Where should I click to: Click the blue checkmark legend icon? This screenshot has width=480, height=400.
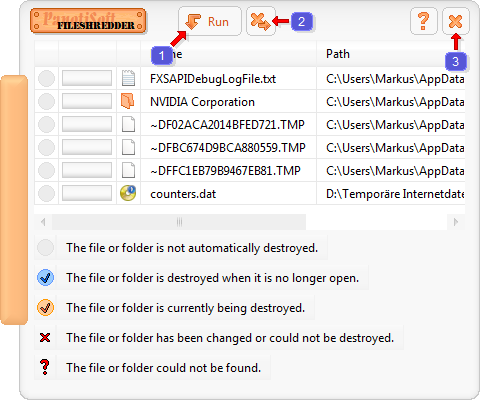tap(45, 277)
